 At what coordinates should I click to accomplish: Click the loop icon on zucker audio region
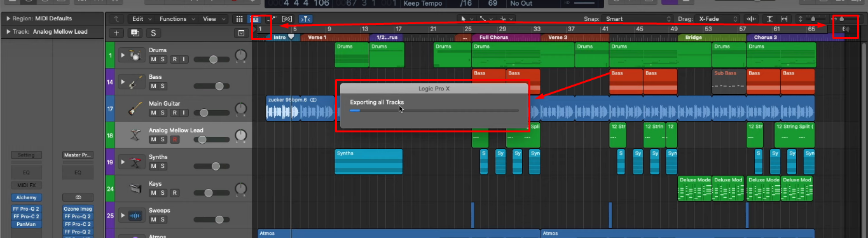point(313,100)
